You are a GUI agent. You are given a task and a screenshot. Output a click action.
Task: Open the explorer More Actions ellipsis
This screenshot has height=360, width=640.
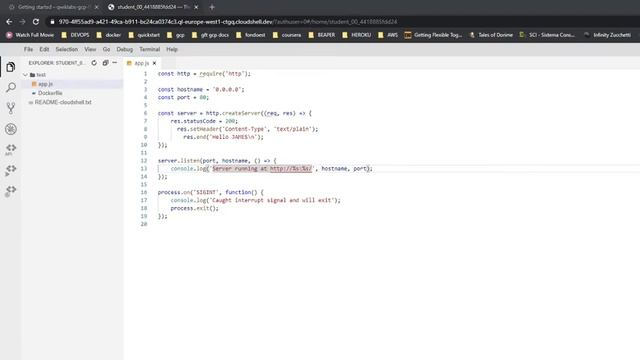(x=115, y=63)
